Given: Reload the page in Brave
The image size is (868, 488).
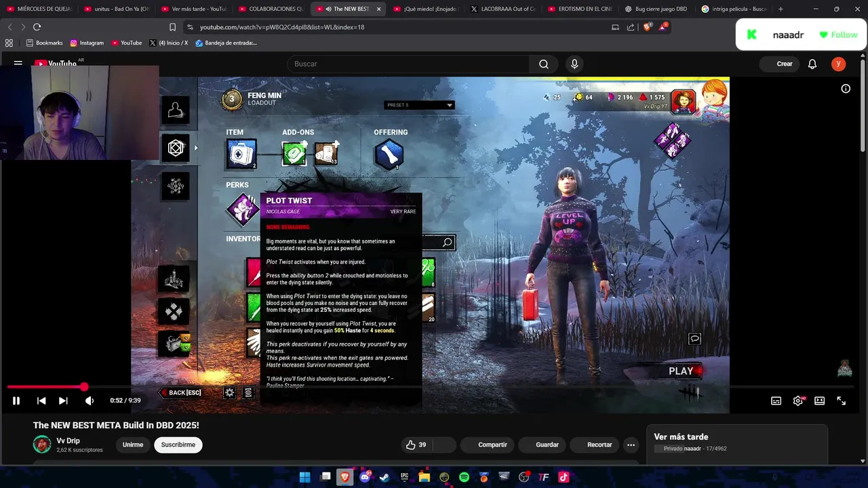Looking at the screenshot, I should 37,27.
